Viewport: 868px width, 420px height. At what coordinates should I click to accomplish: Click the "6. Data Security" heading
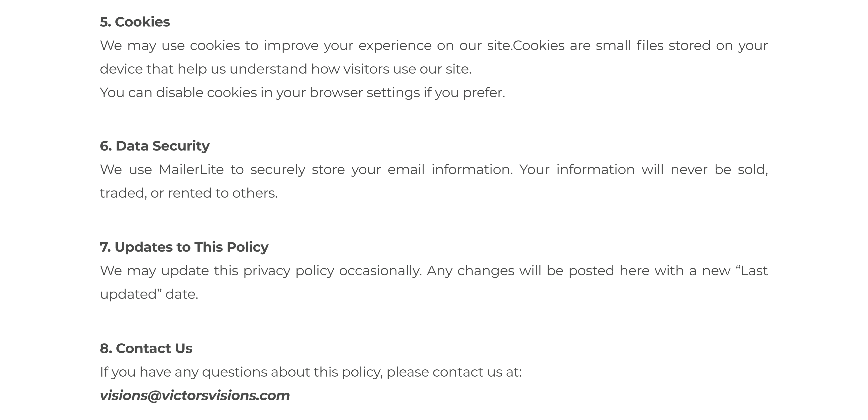click(155, 146)
